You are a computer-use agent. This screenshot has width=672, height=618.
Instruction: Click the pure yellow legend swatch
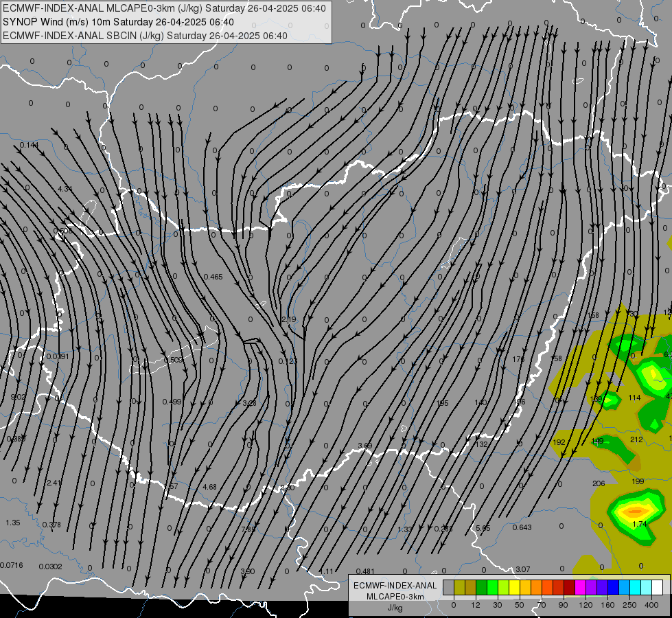[x=515, y=587]
